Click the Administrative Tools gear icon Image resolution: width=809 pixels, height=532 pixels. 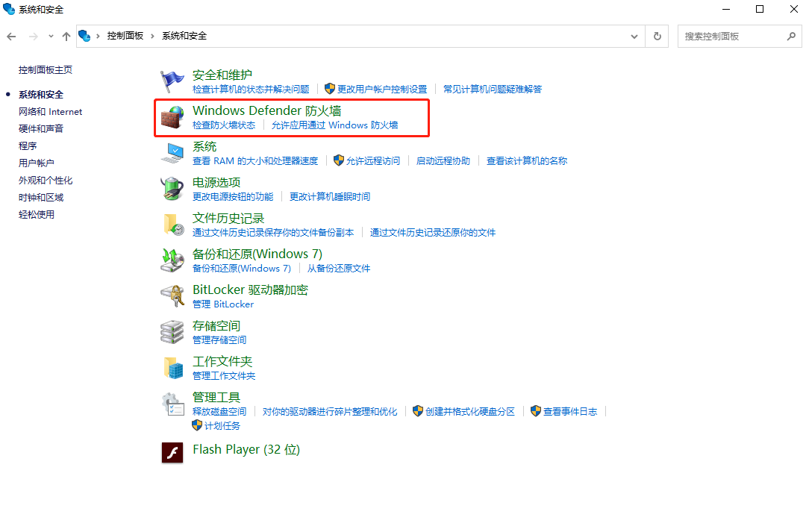pyautogui.click(x=172, y=404)
